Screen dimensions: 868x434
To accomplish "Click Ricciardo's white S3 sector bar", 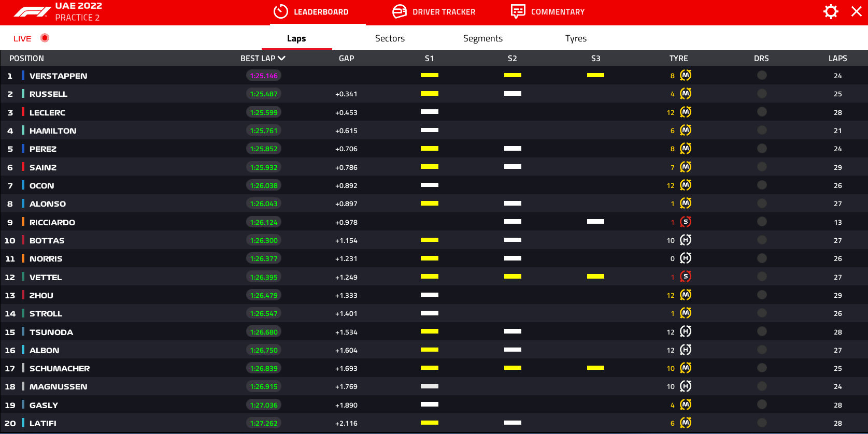I will pyautogui.click(x=595, y=222).
